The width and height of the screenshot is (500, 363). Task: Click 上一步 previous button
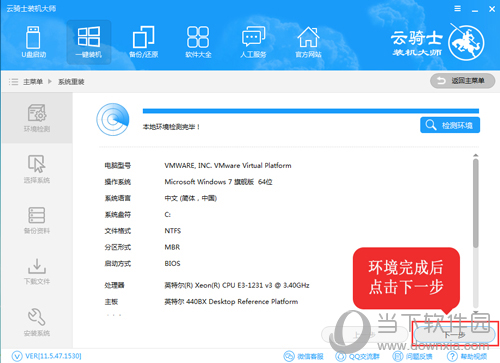click(x=364, y=334)
